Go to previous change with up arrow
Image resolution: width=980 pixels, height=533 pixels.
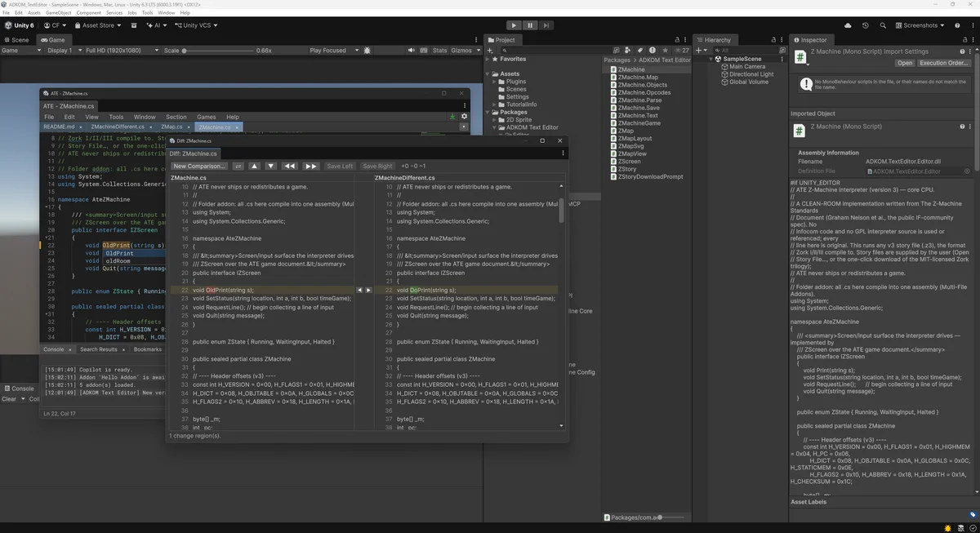[254, 166]
